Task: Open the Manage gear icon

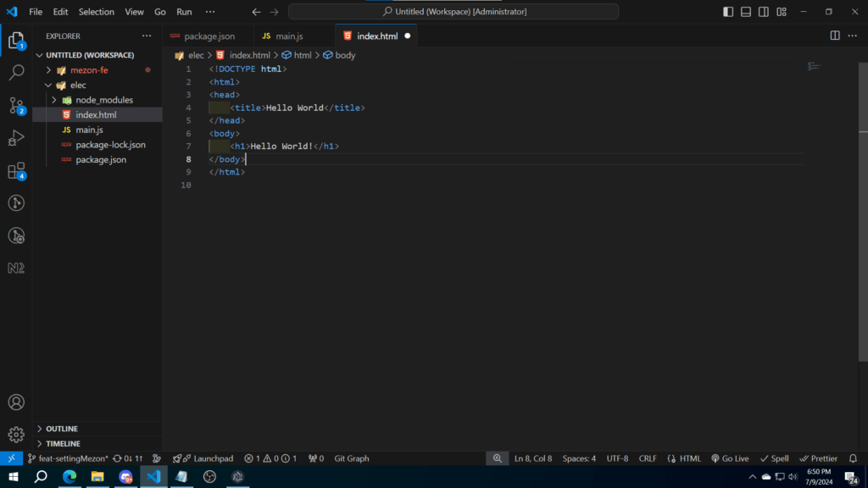Action: point(16,435)
